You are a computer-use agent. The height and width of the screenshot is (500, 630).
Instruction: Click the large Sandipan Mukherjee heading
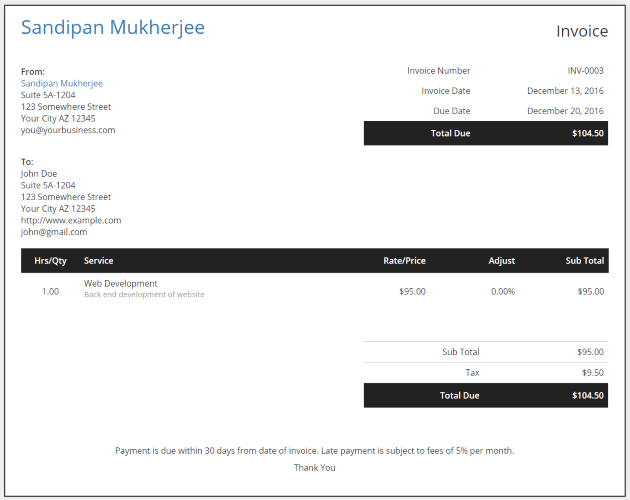point(113,28)
